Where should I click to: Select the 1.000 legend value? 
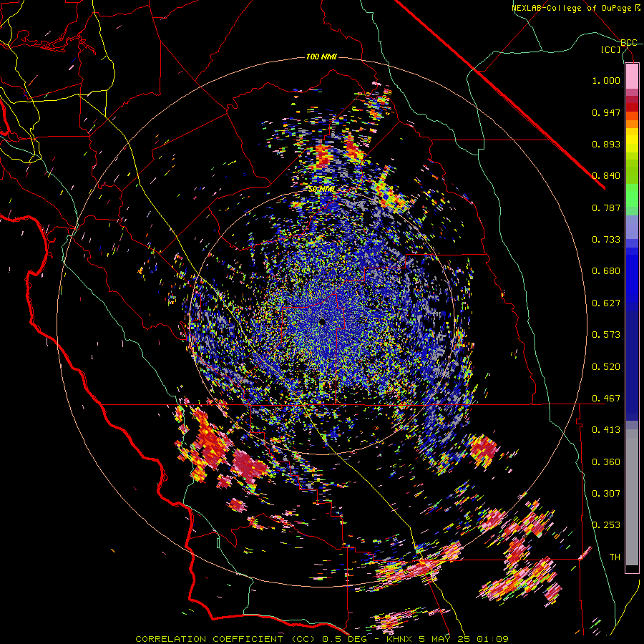pyautogui.click(x=606, y=80)
